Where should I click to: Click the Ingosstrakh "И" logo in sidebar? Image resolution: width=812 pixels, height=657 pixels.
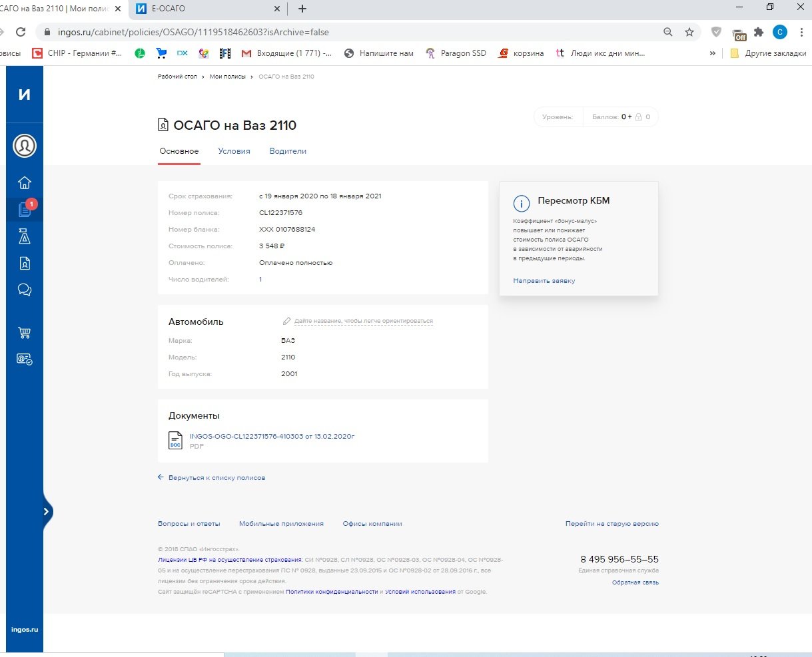pyautogui.click(x=25, y=94)
